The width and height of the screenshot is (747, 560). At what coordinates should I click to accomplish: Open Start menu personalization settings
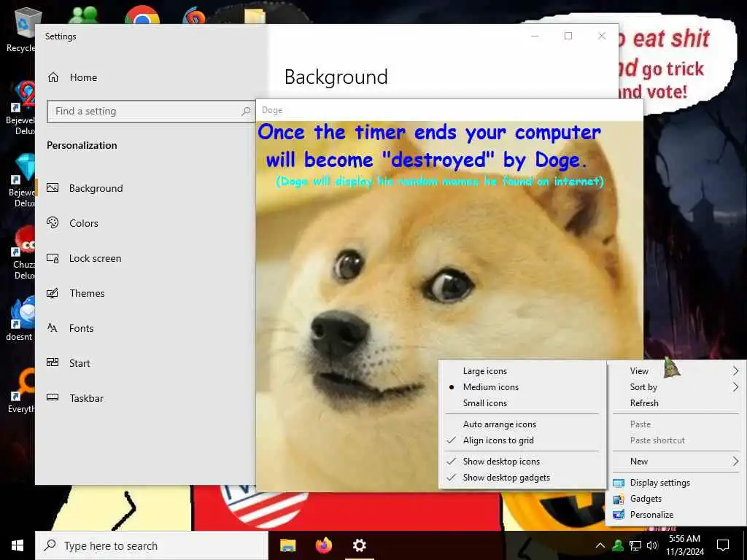pyautogui.click(x=68, y=363)
